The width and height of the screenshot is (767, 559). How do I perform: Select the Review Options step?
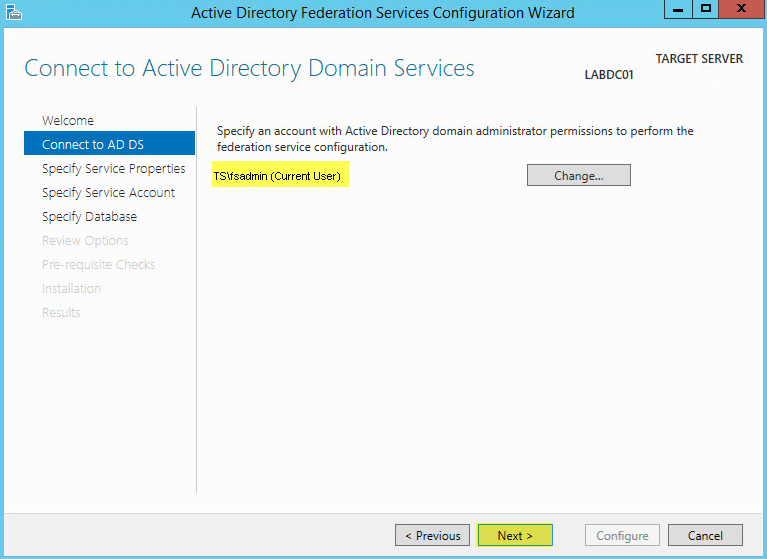[x=85, y=240]
